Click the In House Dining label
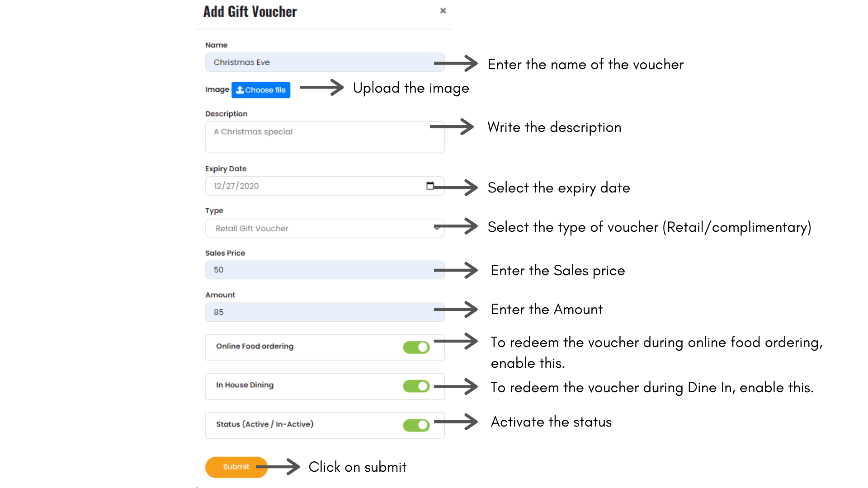This screenshot has width=868, height=488. (x=245, y=385)
